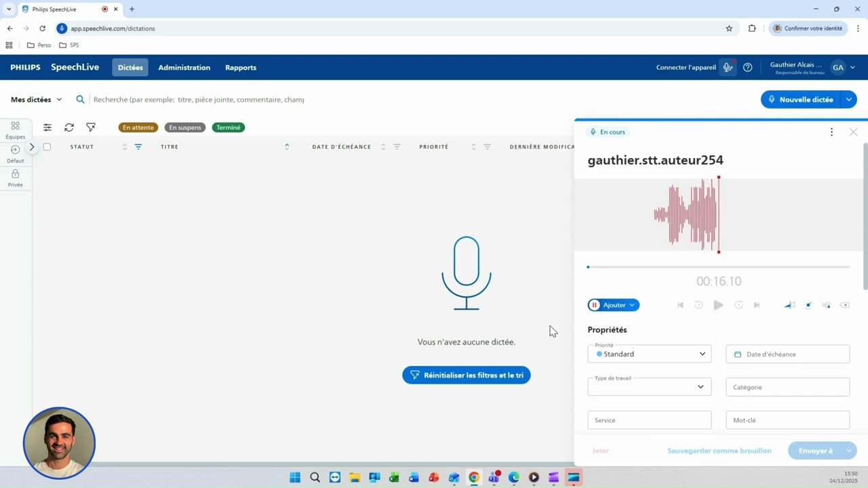Image resolution: width=868 pixels, height=488 pixels.
Task: Click the Jeter button
Action: (x=600, y=451)
